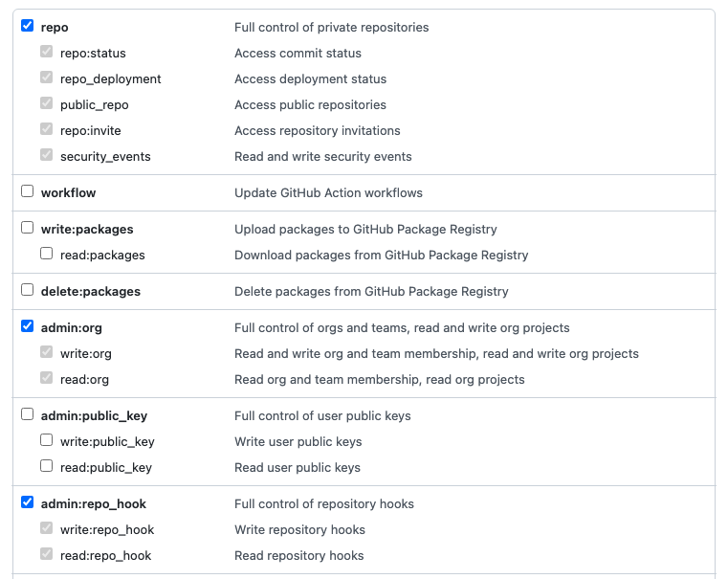This screenshot has height=579, width=728.
Task: Uncheck the admin:org scope
Action: (28, 326)
